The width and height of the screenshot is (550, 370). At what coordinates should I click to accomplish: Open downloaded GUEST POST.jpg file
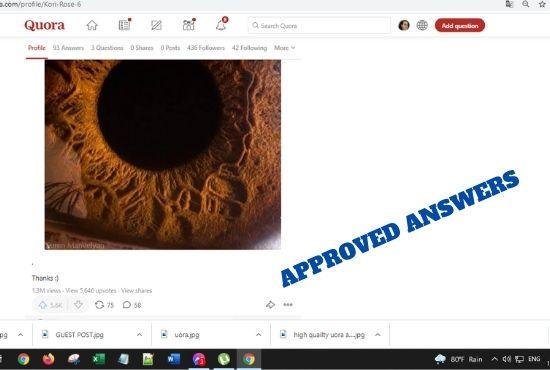click(80, 335)
